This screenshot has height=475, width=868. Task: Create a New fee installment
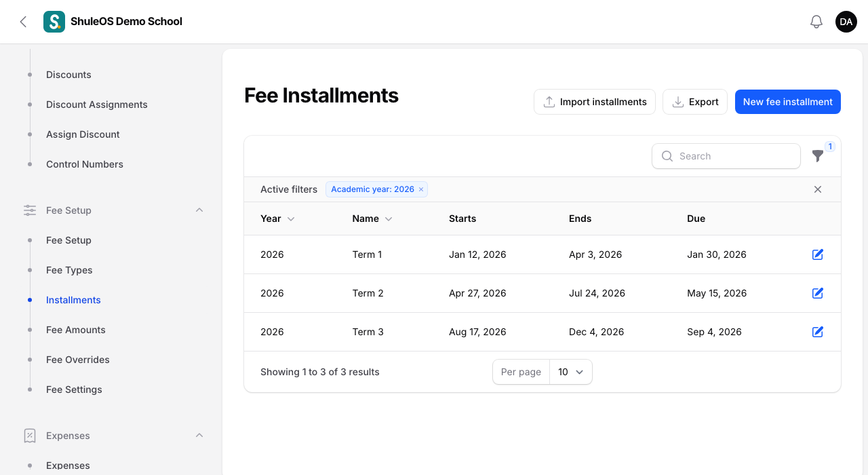[x=788, y=102]
